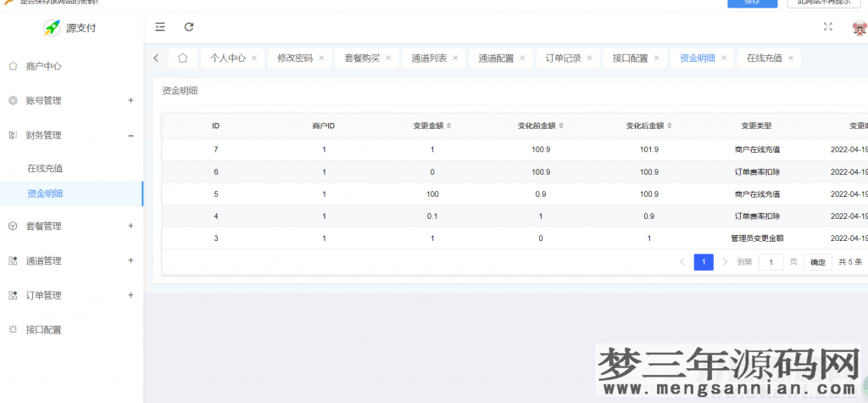Viewport: 868px width, 403px height.
Task: Sort by 变化后金额 column
Action: click(670, 126)
